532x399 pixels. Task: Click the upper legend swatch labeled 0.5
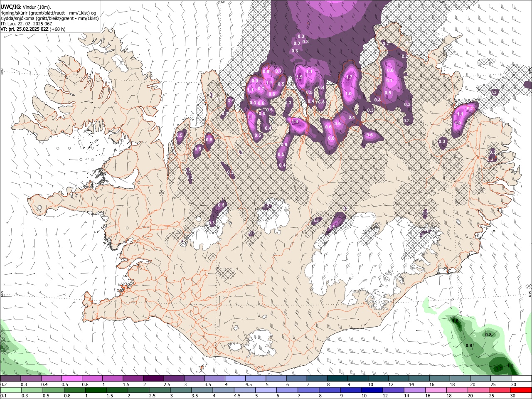[72, 379]
